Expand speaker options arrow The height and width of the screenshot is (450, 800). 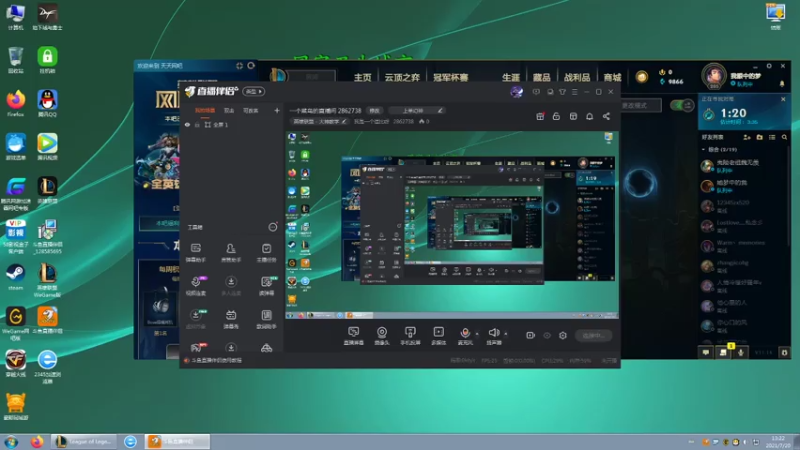506,334
